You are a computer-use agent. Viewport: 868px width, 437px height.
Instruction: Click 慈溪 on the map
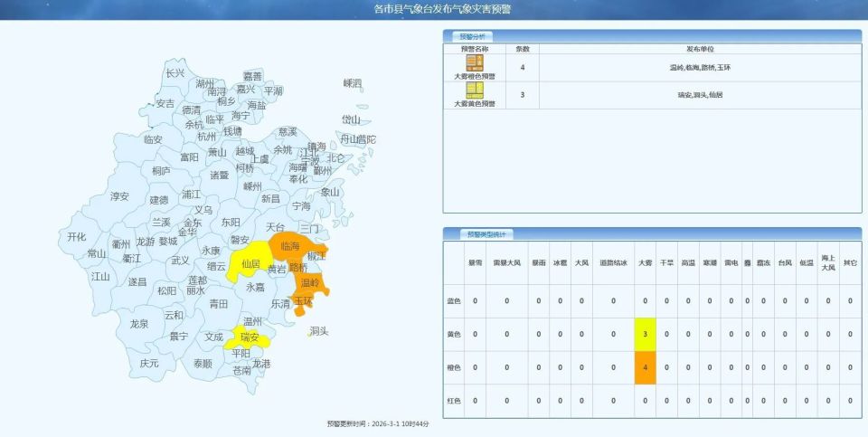(x=288, y=132)
